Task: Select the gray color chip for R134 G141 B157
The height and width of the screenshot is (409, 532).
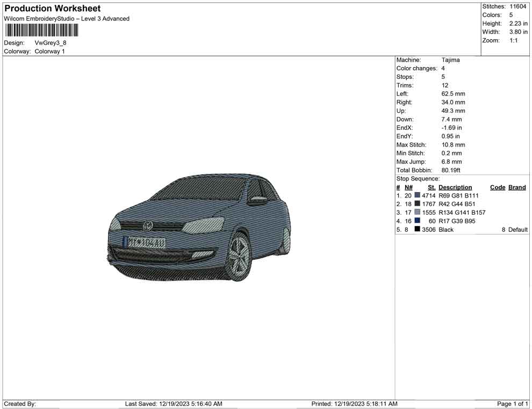Action: [x=418, y=213]
